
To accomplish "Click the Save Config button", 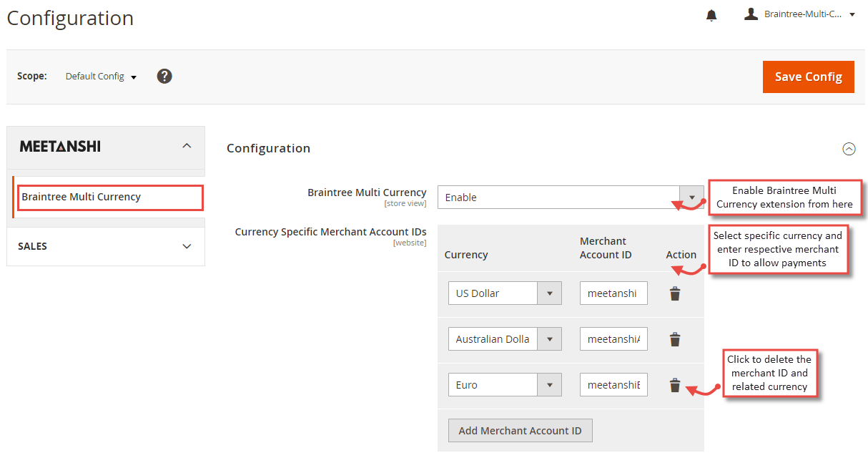I will click(809, 77).
